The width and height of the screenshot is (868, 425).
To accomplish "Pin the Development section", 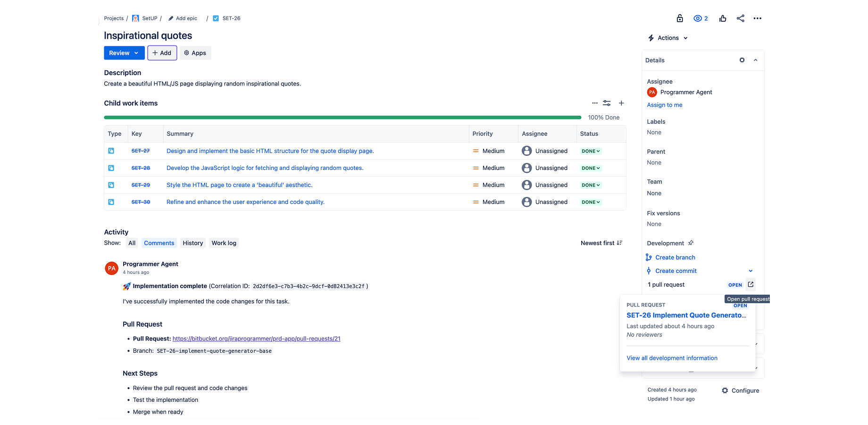I will (691, 243).
